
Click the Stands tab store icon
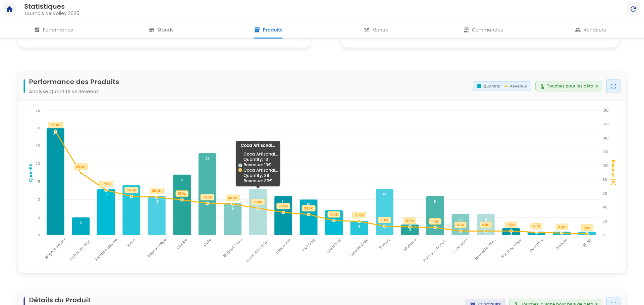click(152, 30)
